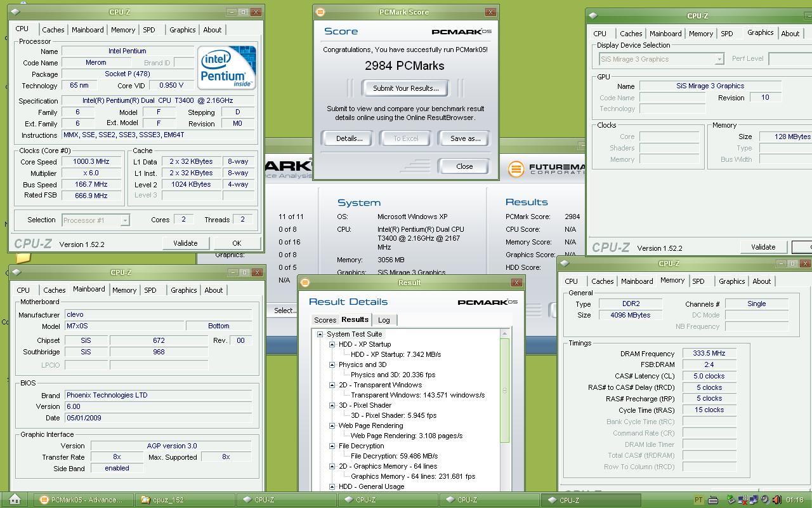Click Validate in Graphics CPU-Z window

(x=763, y=247)
